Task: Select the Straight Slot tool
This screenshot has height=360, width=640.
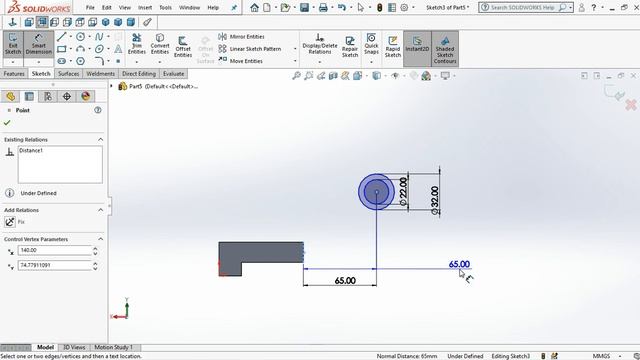Action: pos(62,61)
